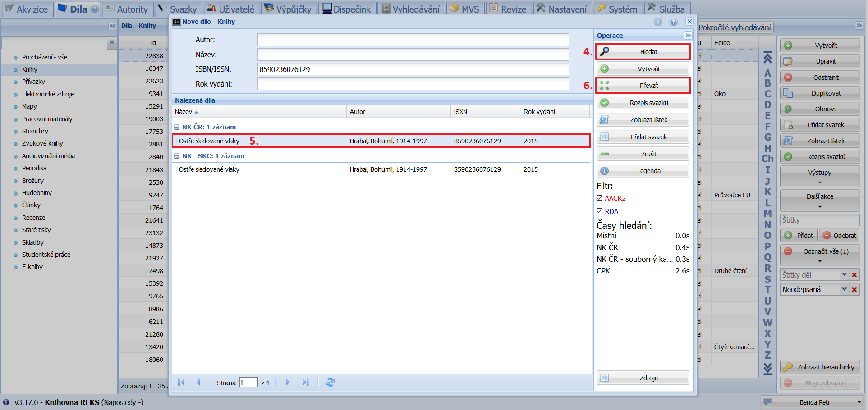Click the Převzít button
The height and width of the screenshot is (410, 868).
pyautogui.click(x=643, y=86)
